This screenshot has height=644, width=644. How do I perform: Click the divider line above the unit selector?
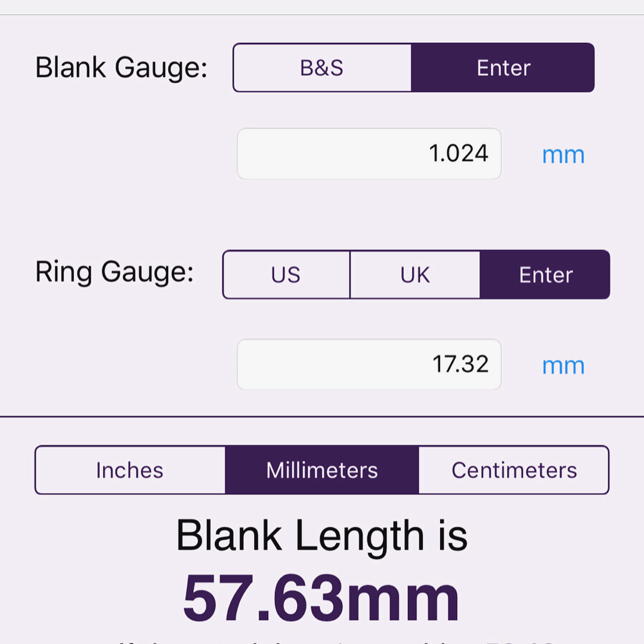point(322,416)
